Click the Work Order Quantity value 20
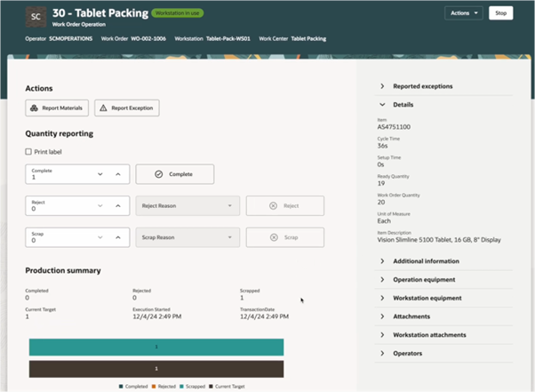Image resolution: width=535 pixels, height=392 pixels. [381, 203]
